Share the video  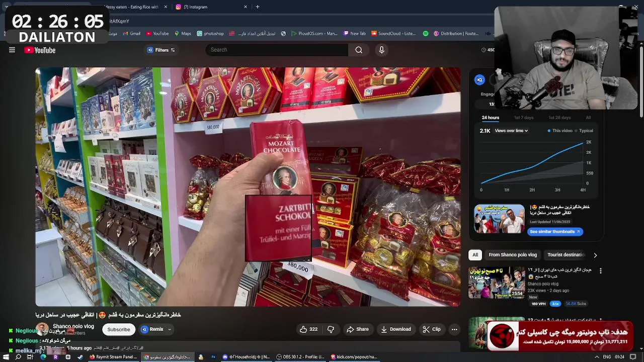pos(358,329)
